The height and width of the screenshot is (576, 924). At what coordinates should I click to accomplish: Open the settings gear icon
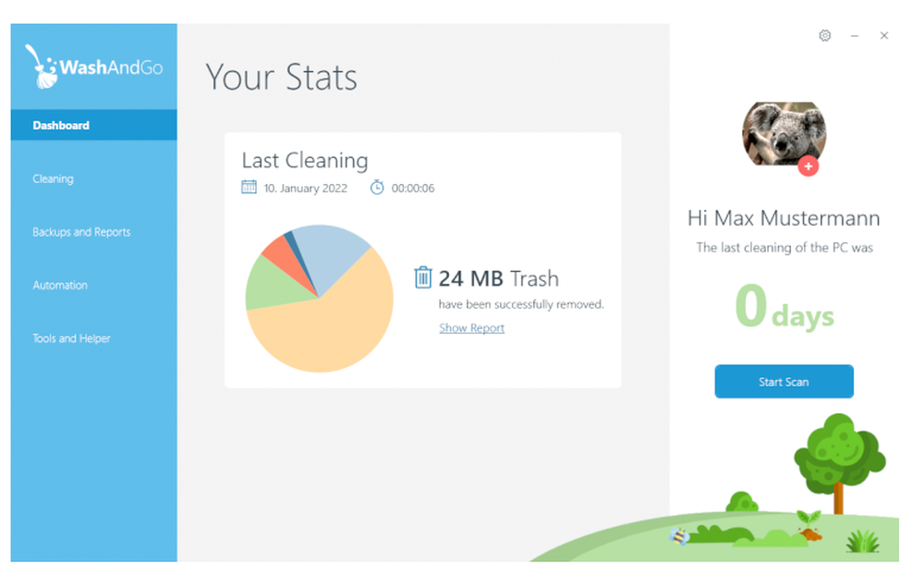(824, 35)
